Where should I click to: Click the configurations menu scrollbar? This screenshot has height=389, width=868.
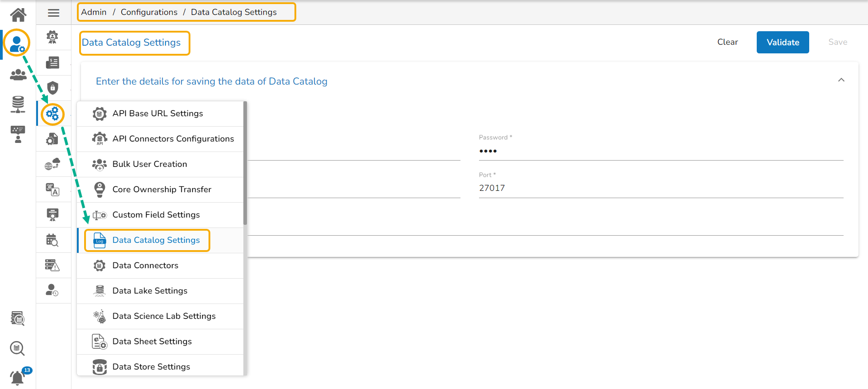[245, 163]
